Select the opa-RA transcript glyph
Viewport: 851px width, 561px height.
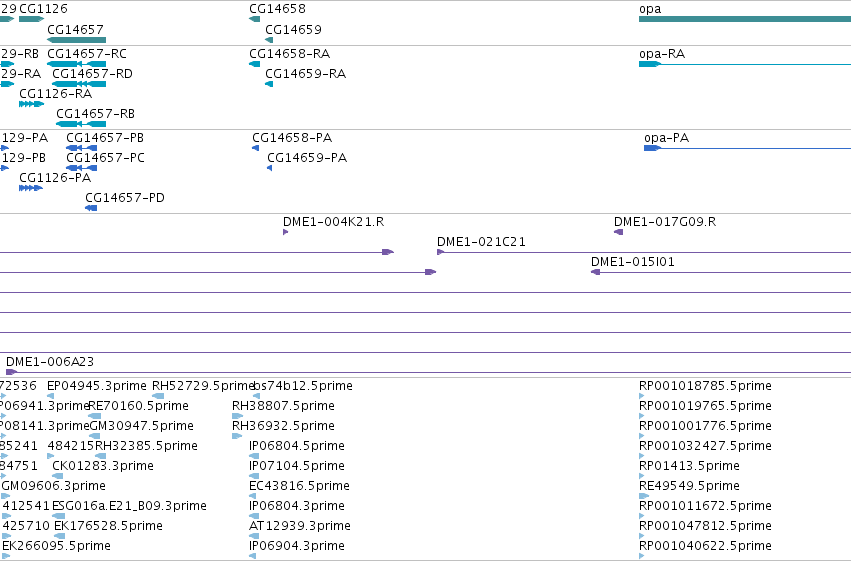coord(745,64)
